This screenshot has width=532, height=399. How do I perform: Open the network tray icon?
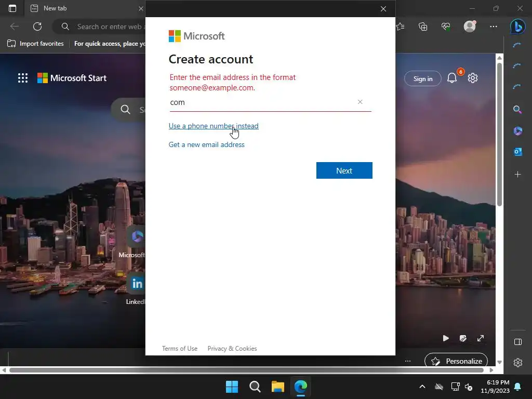455,387
